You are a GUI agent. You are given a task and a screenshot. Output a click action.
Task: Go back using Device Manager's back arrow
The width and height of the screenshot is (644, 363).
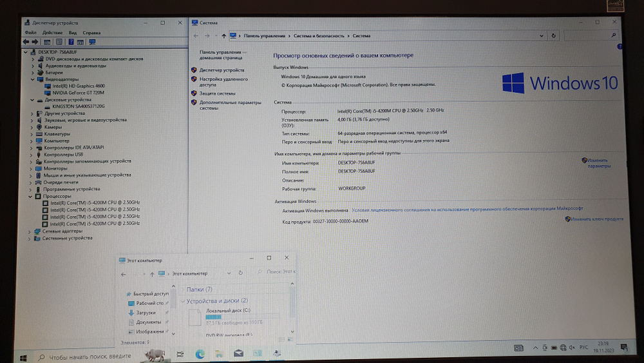pyautogui.click(x=26, y=42)
